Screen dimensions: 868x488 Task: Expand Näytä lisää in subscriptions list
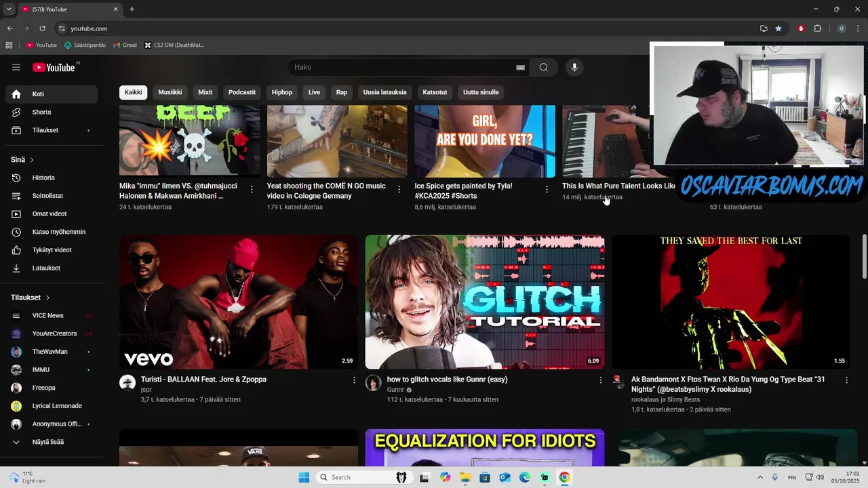[x=52, y=442]
